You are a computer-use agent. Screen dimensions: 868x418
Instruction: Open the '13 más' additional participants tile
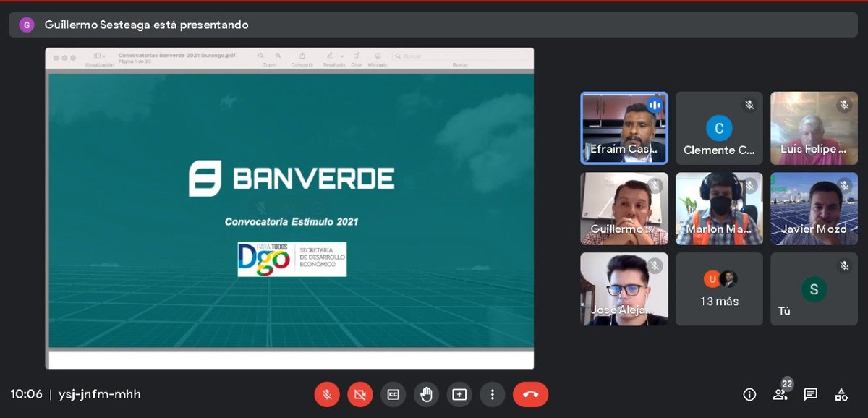tap(719, 289)
